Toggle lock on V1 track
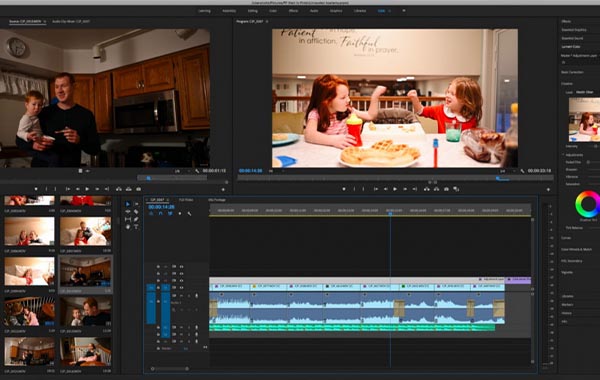The image size is (600, 380). [158, 287]
